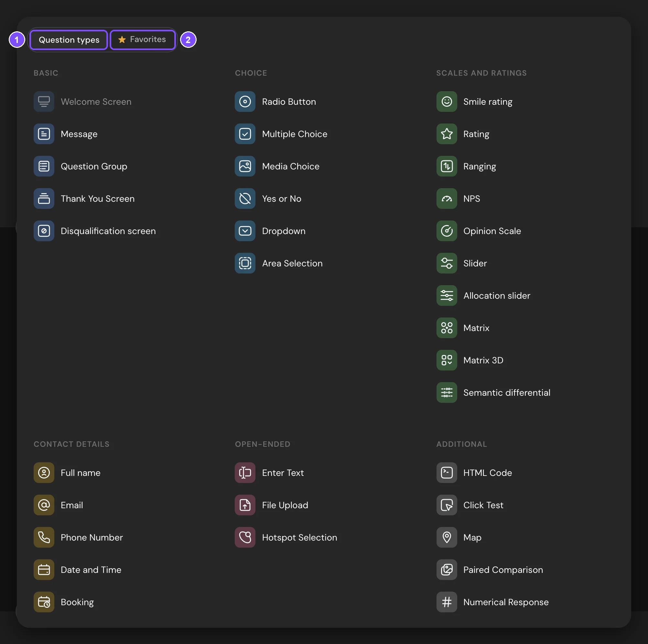Add an Enter Text question
Image resolution: width=648 pixels, height=644 pixels.
(x=269, y=473)
